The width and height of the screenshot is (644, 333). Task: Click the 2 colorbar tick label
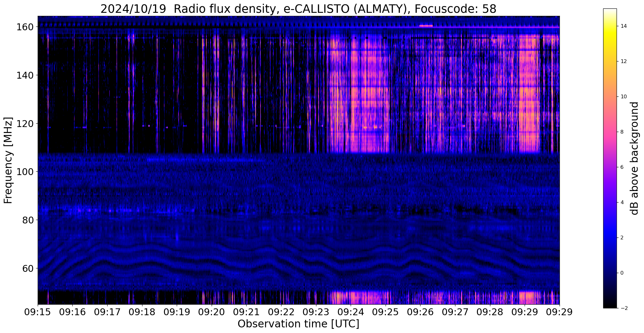pos(622,238)
